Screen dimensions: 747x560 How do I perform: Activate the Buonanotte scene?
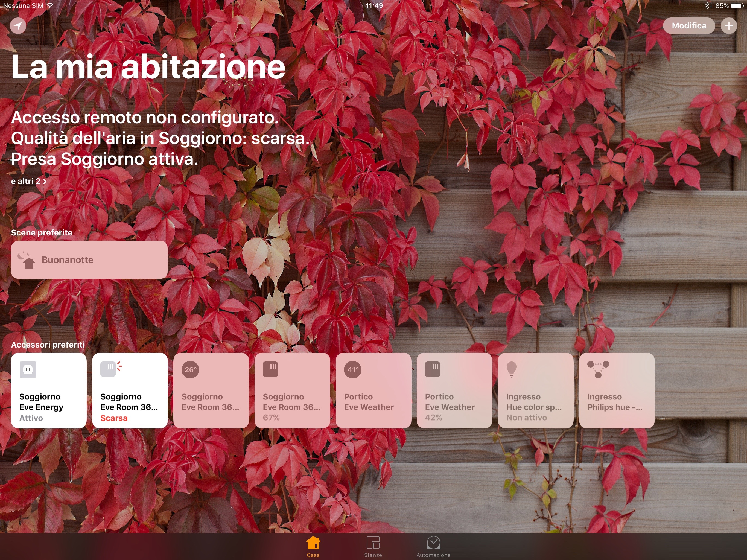(89, 260)
